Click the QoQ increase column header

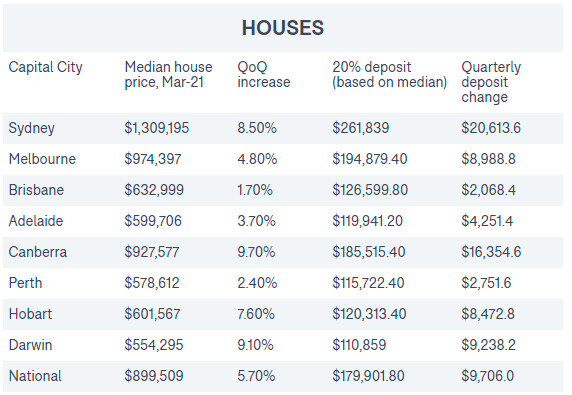(x=264, y=74)
